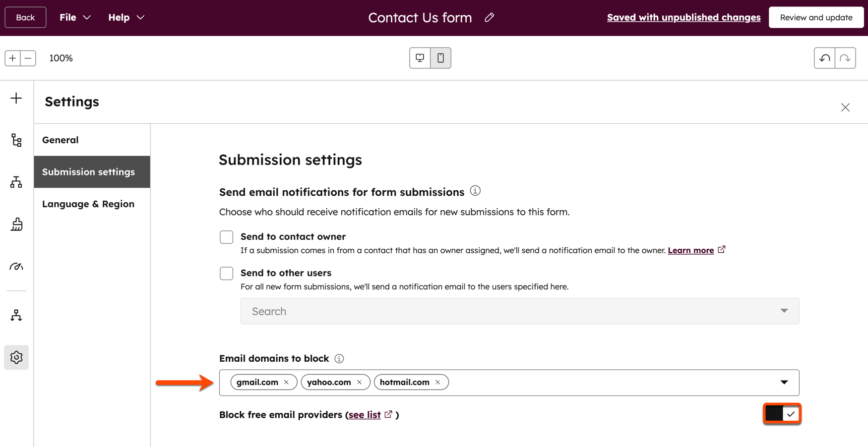Screen dimensions: 868x447
Task: Switch to the General settings tab
Action: point(60,140)
